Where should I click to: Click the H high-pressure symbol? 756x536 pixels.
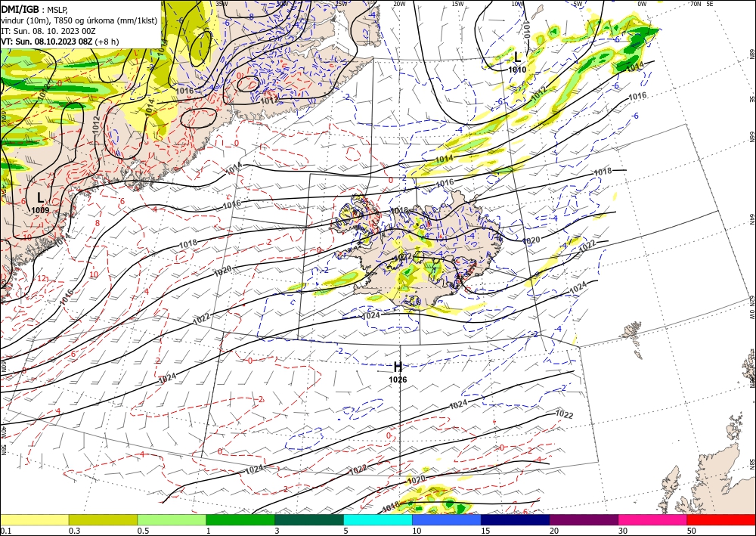(x=398, y=367)
